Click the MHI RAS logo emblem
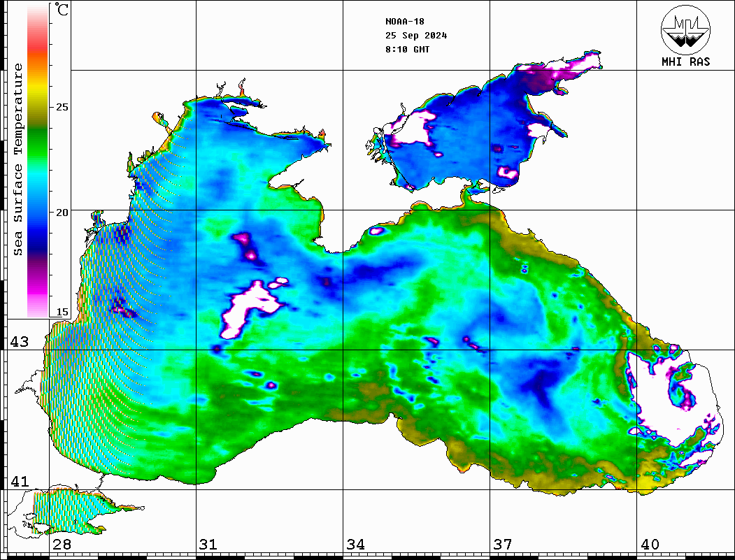This screenshot has height=560, width=735. [x=685, y=29]
